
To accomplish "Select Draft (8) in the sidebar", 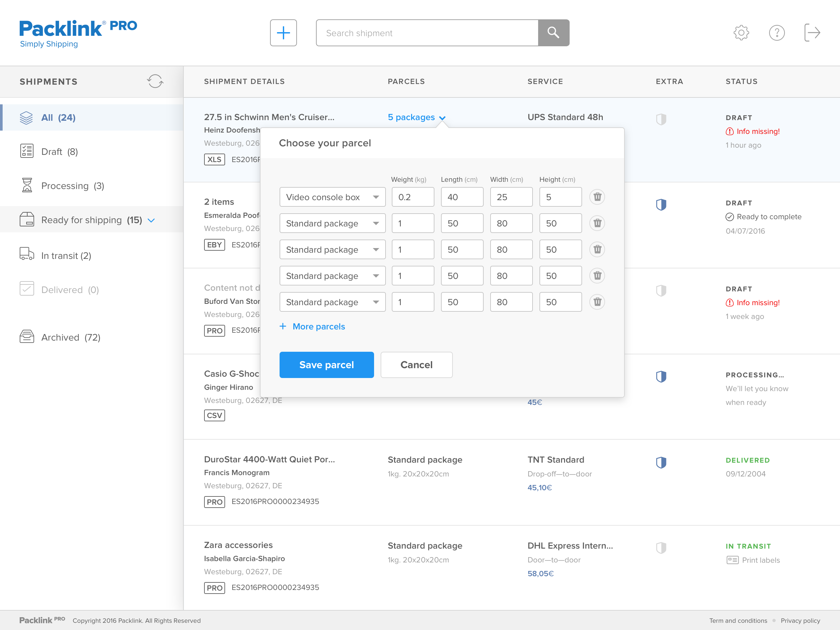I will coord(59,152).
